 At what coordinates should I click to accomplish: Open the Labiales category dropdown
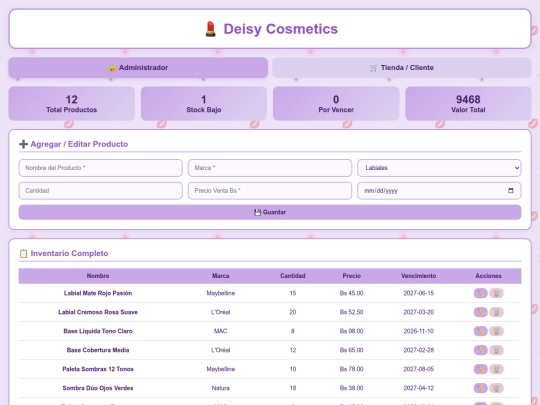tap(439, 168)
